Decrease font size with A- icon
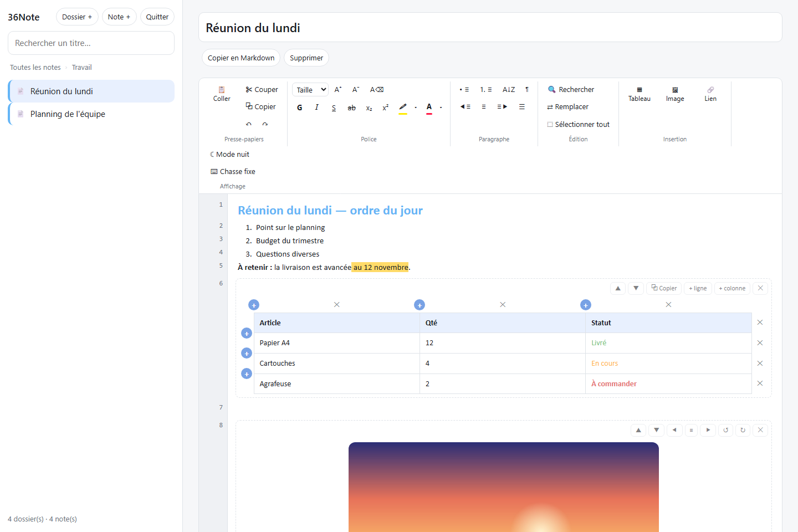 click(356, 89)
